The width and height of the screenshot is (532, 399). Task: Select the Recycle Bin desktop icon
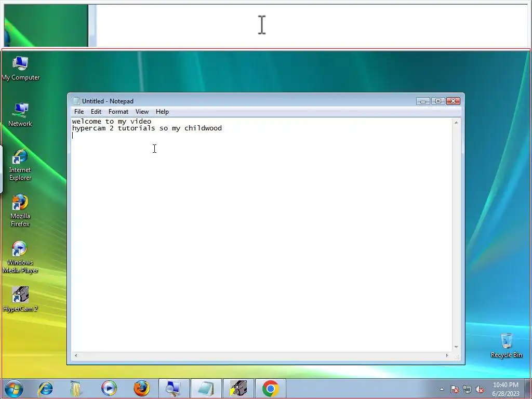pos(506,345)
